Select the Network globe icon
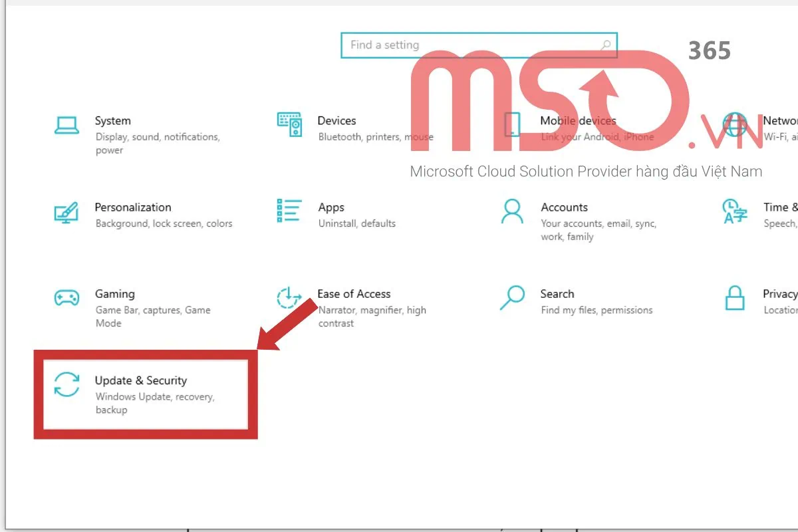The image size is (798, 532). tap(735, 125)
